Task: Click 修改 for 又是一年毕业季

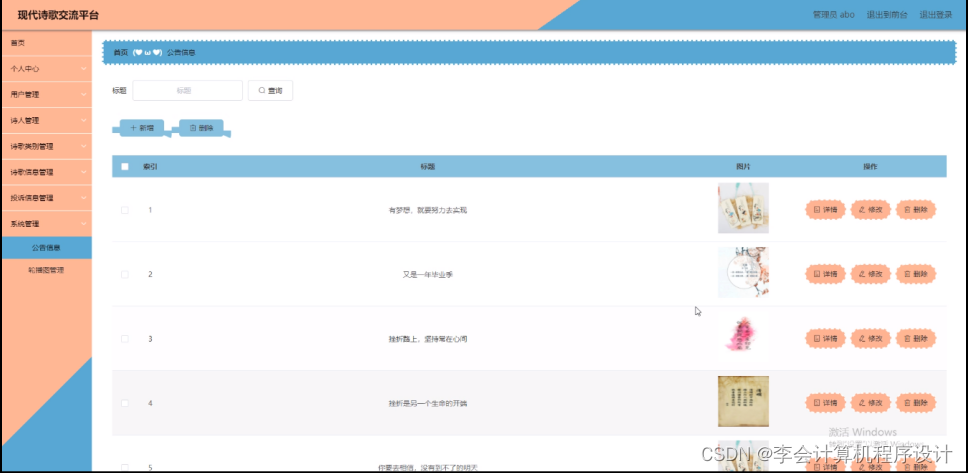Action: pyautogui.click(x=870, y=274)
